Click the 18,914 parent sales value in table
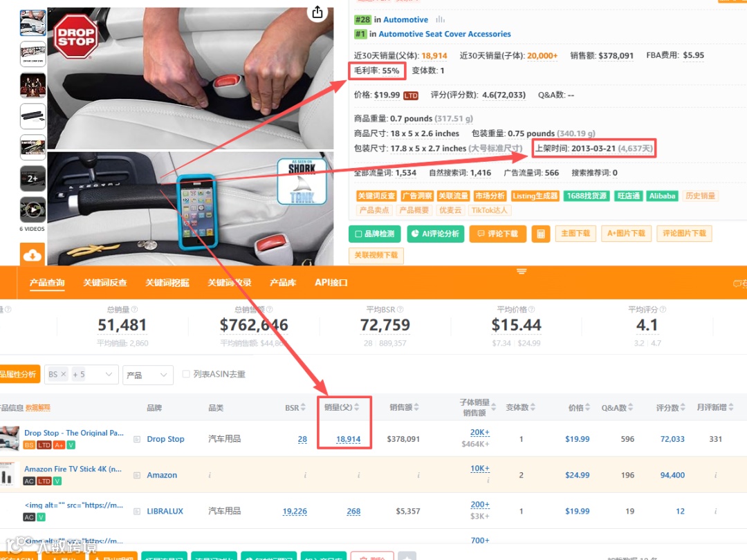Screen dimensions: 747x560 pyautogui.click(x=348, y=440)
